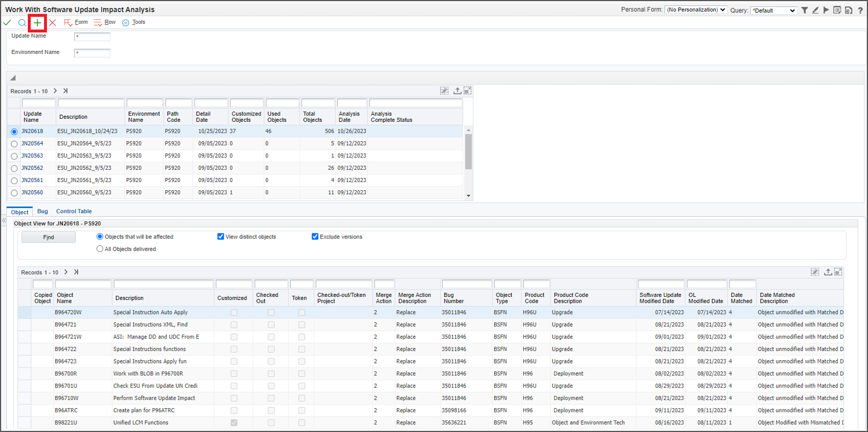
Task: Go to next page of Object View records
Action: tap(66, 272)
